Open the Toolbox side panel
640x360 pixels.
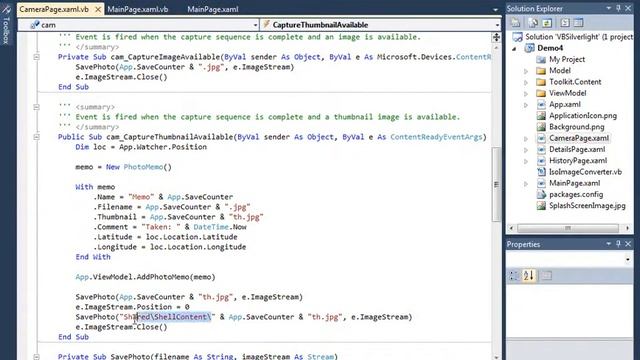(6, 24)
